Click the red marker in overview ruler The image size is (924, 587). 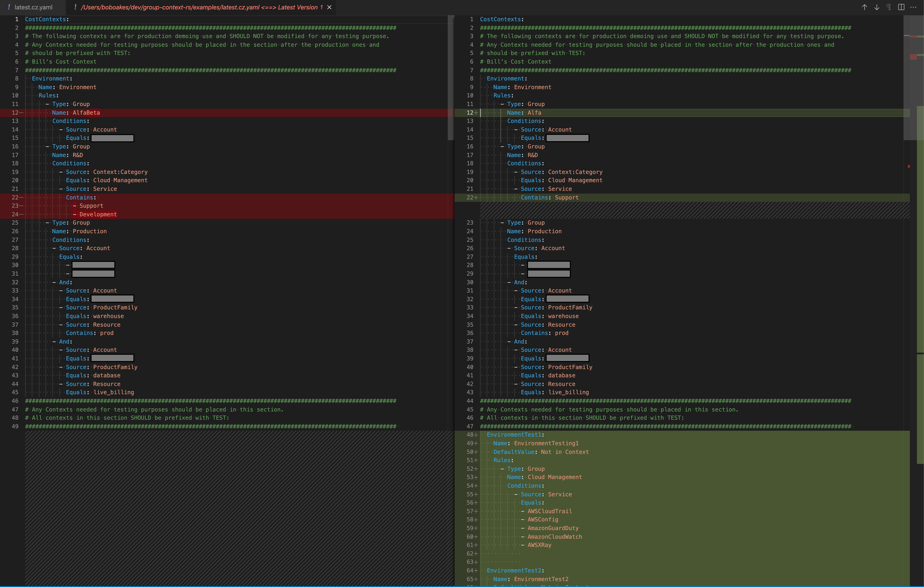pyautogui.click(x=909, y=166)
